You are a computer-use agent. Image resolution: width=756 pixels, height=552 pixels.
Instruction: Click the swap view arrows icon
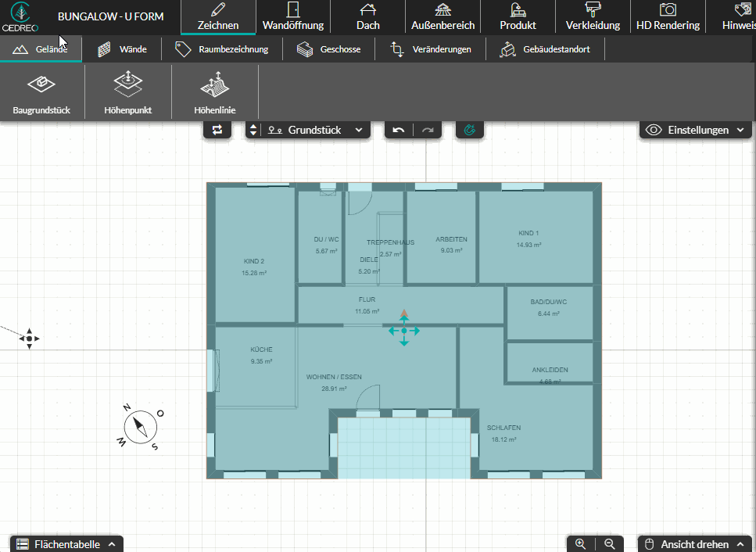coord(217,130)
